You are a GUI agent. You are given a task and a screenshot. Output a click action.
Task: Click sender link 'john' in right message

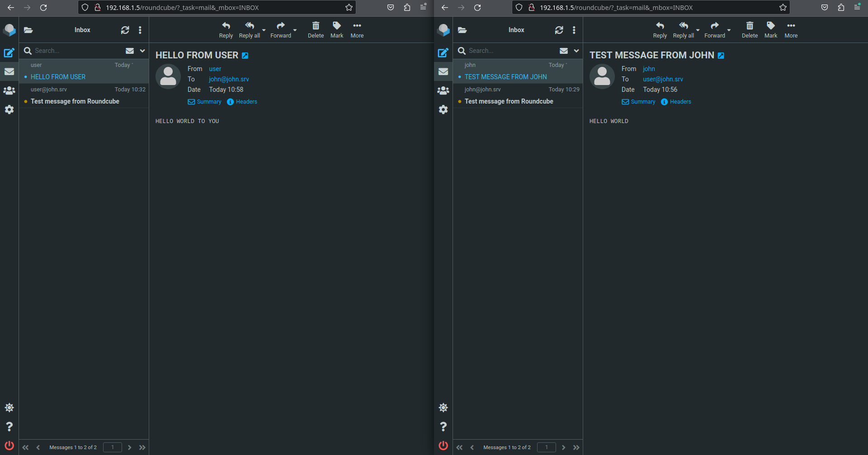coord(649,69)
